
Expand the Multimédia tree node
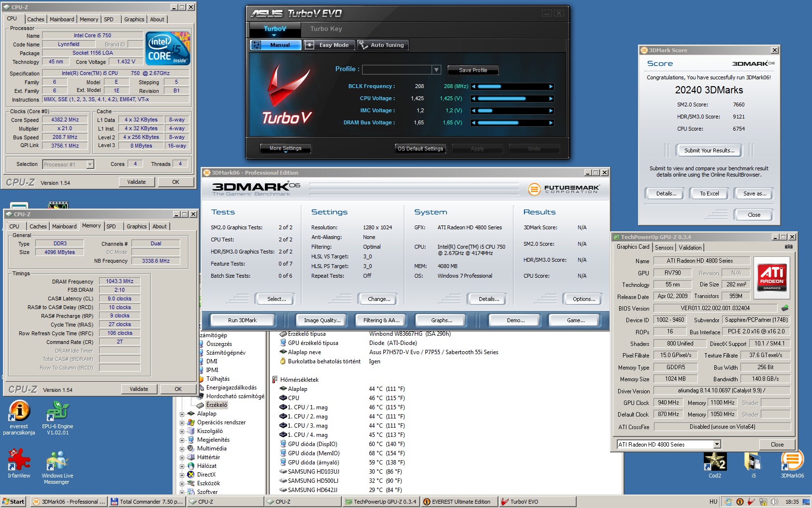tap(182, 449)
